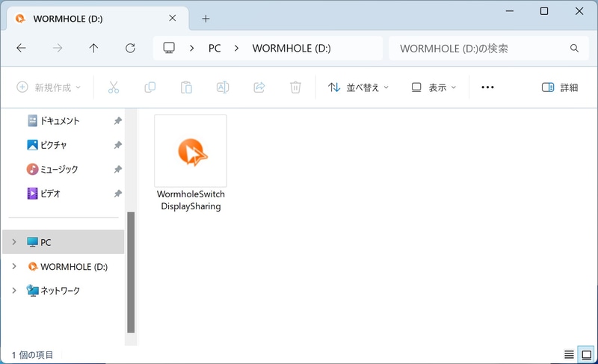This screenshot has width=598, height=364.
Task: Open the 並べ替え sort dropdown
Action: pos(358,87)
